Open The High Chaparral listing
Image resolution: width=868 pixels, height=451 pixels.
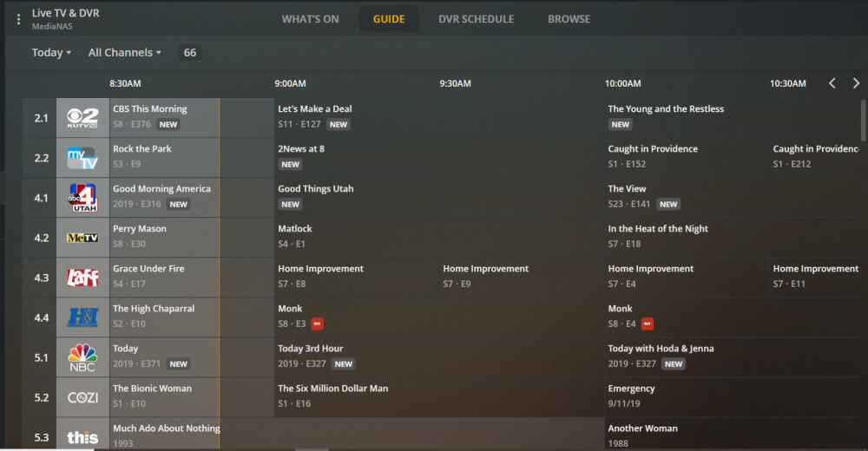[x=192, y=317]
